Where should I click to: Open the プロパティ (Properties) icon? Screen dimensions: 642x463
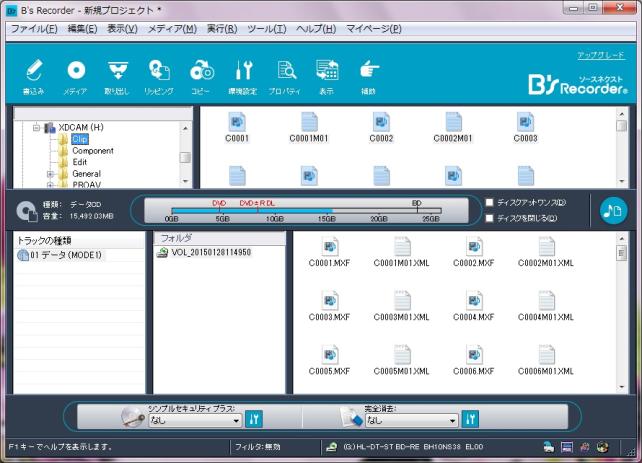click(x=285, y=77)
